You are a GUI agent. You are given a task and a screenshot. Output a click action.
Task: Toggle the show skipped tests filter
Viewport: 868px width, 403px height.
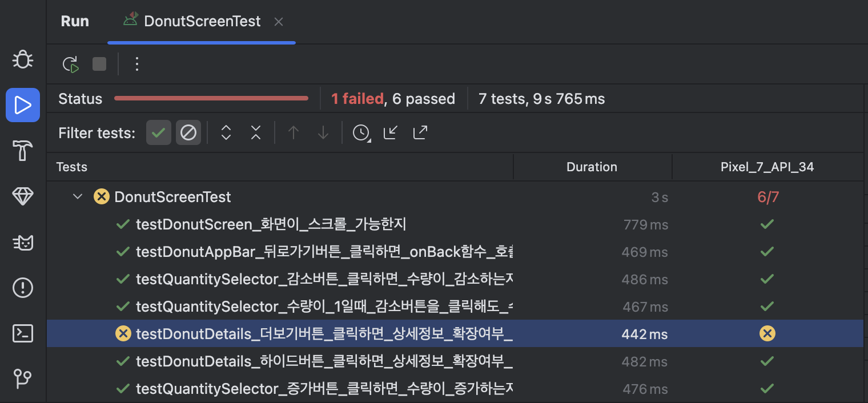188,133
